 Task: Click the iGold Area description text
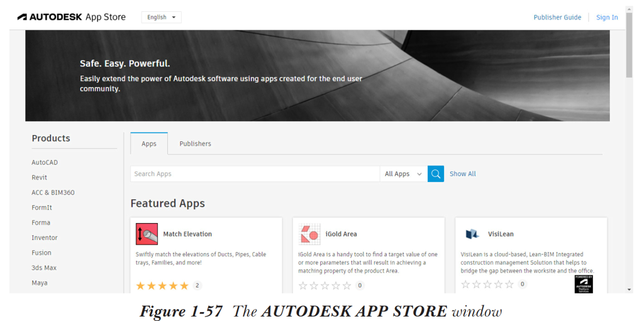tap(368, 263)
